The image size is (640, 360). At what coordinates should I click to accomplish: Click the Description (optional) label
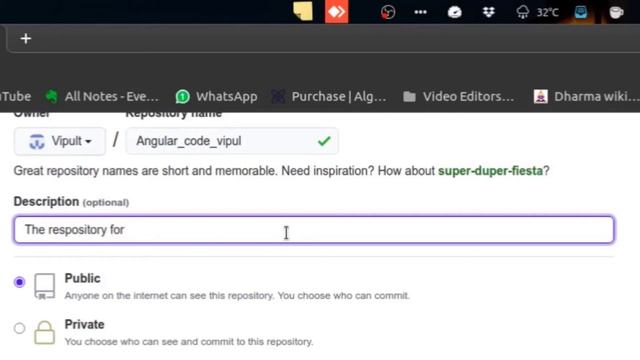tap(71, 202)
